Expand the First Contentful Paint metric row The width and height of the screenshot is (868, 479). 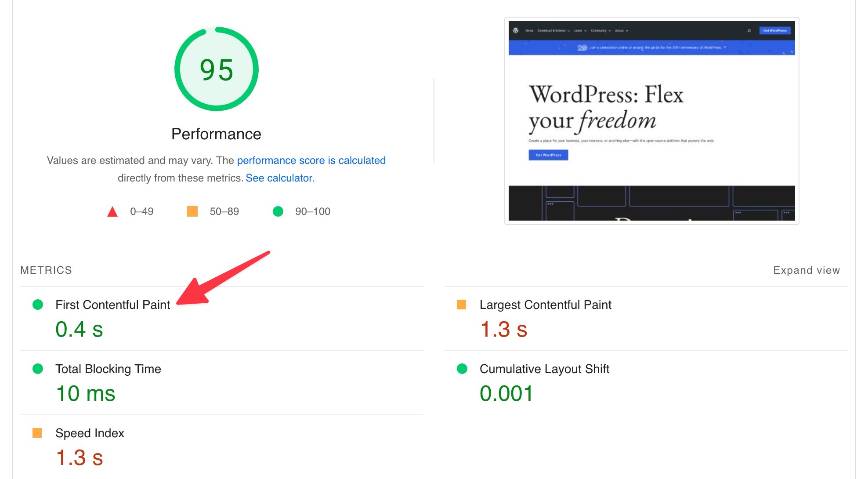[112, 305]
